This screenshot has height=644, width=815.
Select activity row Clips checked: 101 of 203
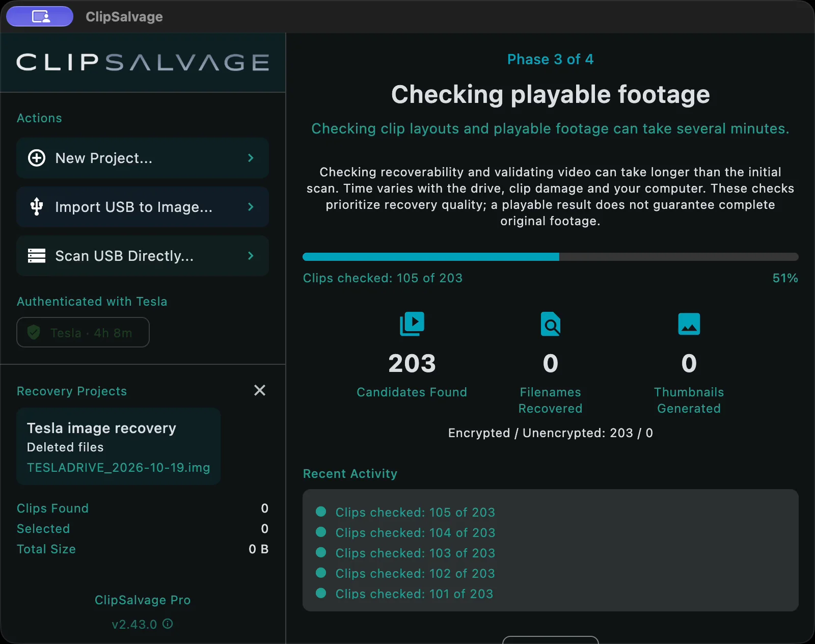coord(414,594)
